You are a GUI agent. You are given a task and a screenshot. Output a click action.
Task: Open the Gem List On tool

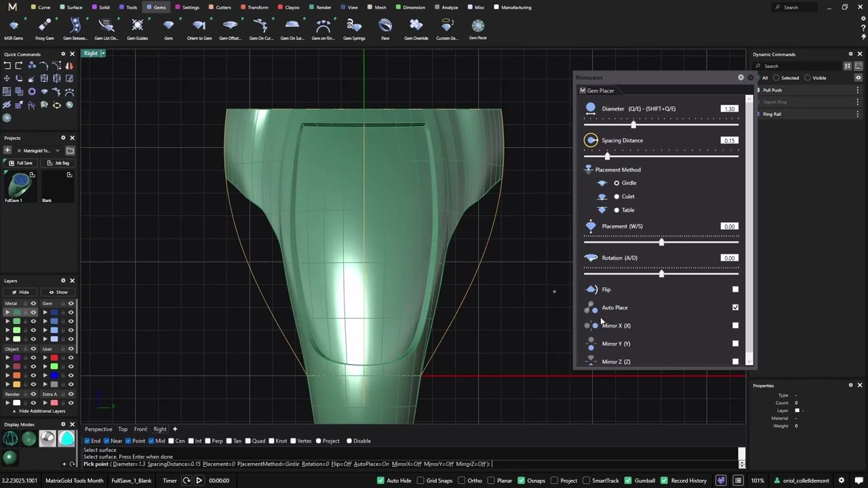coord(106,29)
